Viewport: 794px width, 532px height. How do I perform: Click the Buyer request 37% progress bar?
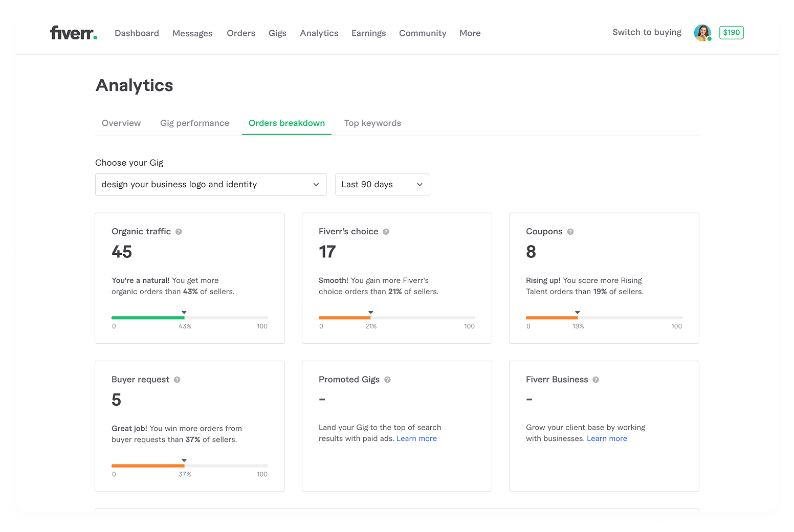190,466
